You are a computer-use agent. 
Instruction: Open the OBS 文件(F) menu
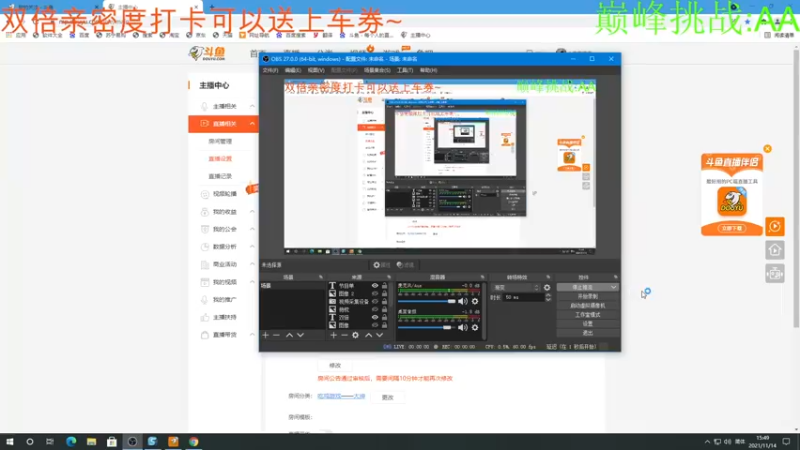coord(270,70)
